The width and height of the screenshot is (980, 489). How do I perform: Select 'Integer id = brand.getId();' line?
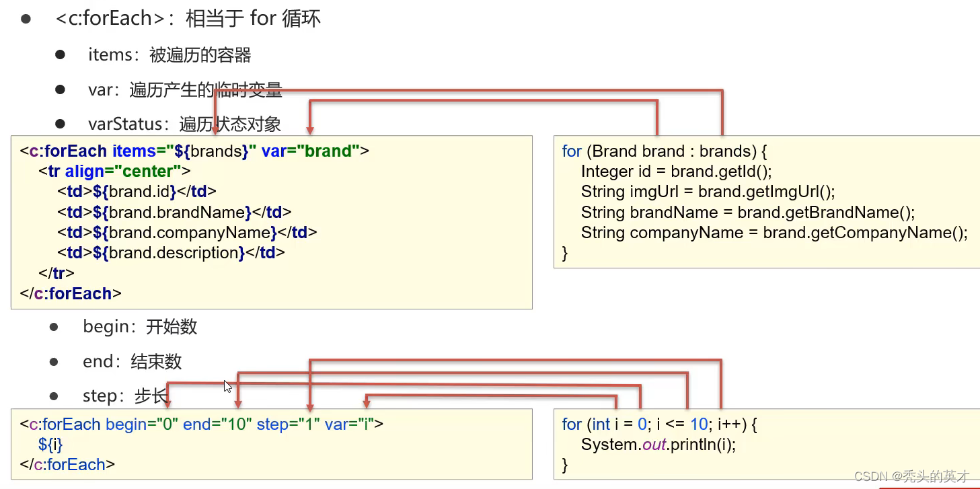(677, 172)
